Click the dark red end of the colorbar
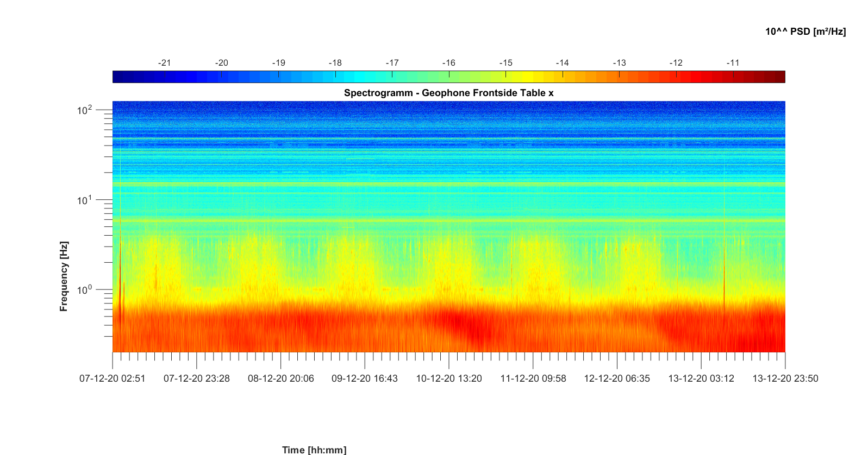The image size is (868, 455). 780,77
